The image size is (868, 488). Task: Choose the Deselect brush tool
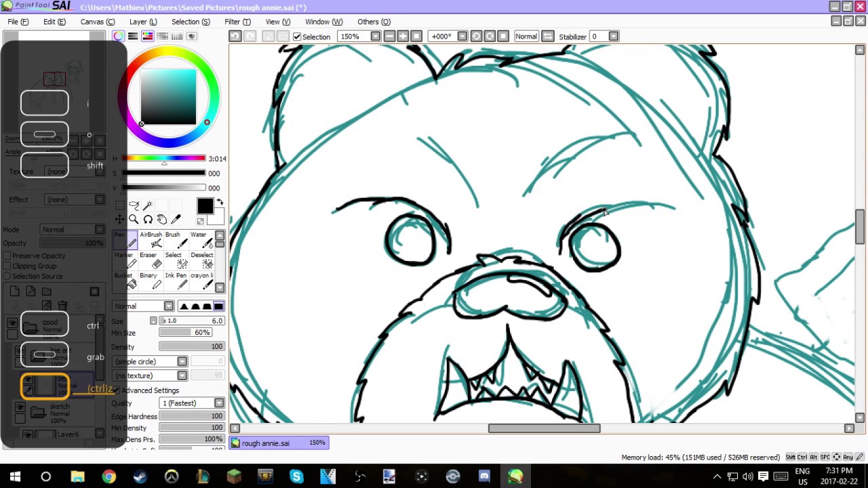(x=201, y=260)
